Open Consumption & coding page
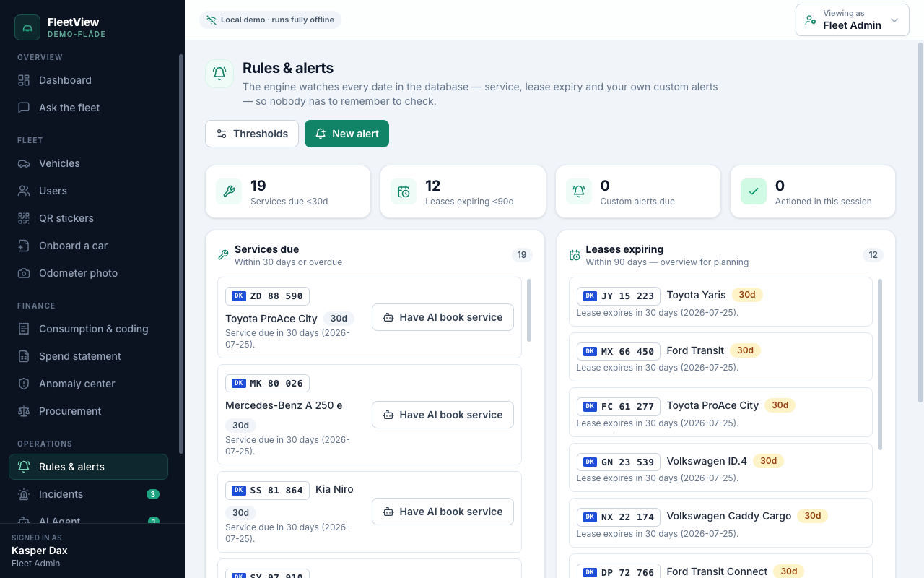The image size is (924, 578). coord(88,329)
